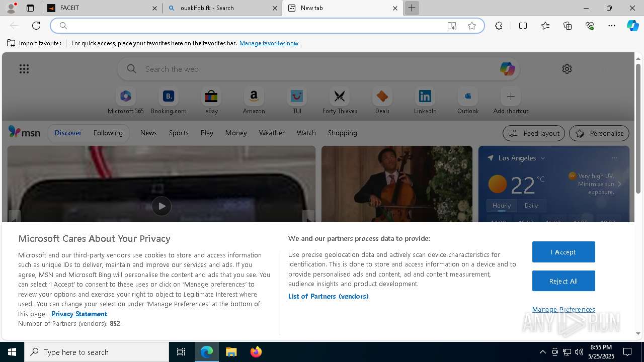The width and height of the screenshot is (644, 362).
Task: Click Feed layout button
Action: pos(534,133)
